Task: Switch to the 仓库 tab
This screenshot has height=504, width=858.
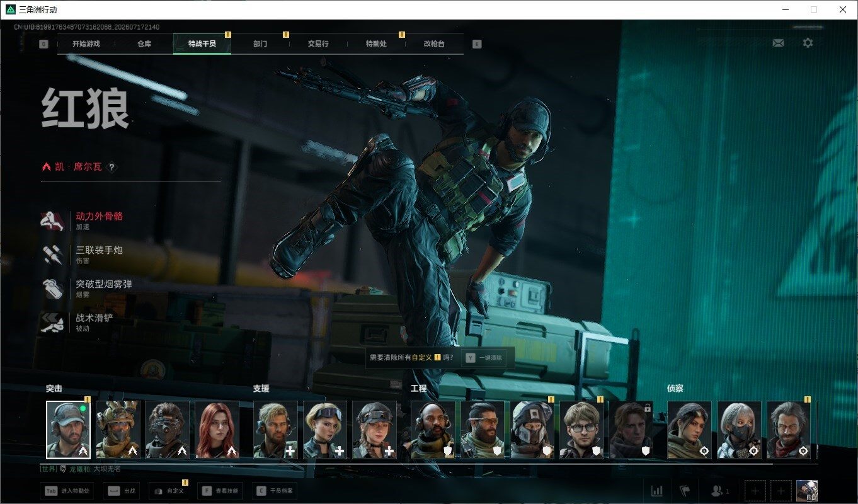Action: tap(144, 44)
